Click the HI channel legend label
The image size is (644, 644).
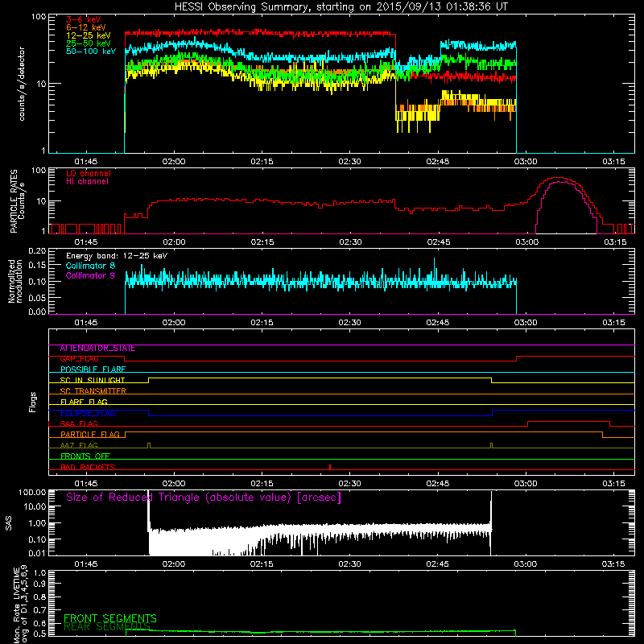(87, 181)
